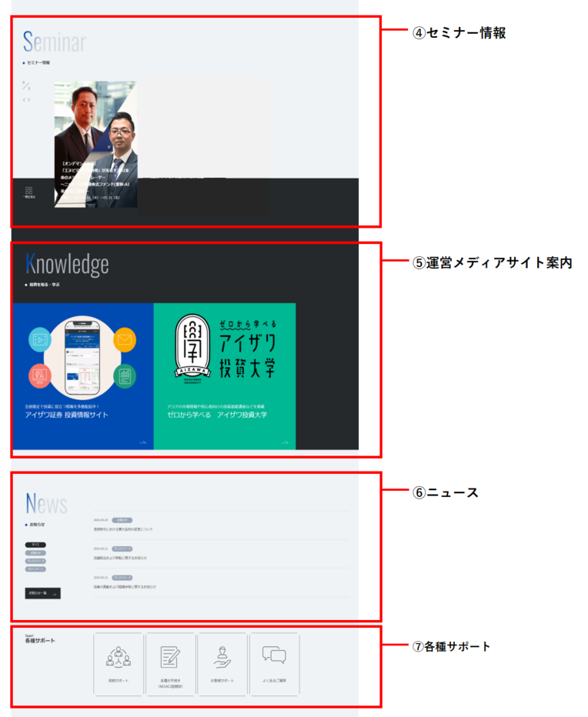Click the 各種サポート section heading

40,641
